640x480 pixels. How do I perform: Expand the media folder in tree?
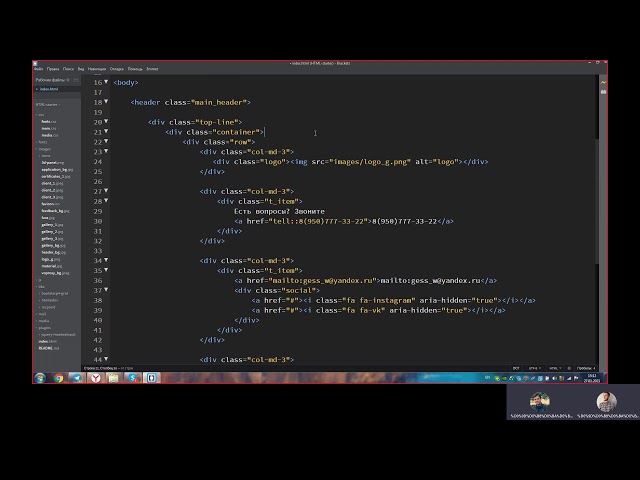[43, 321]
